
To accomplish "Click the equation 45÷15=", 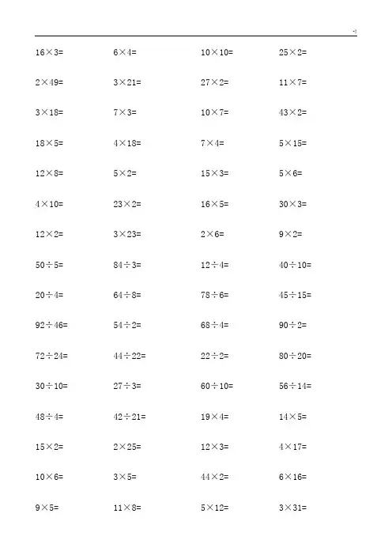I will pyautogui.click(x=295, y=295).
